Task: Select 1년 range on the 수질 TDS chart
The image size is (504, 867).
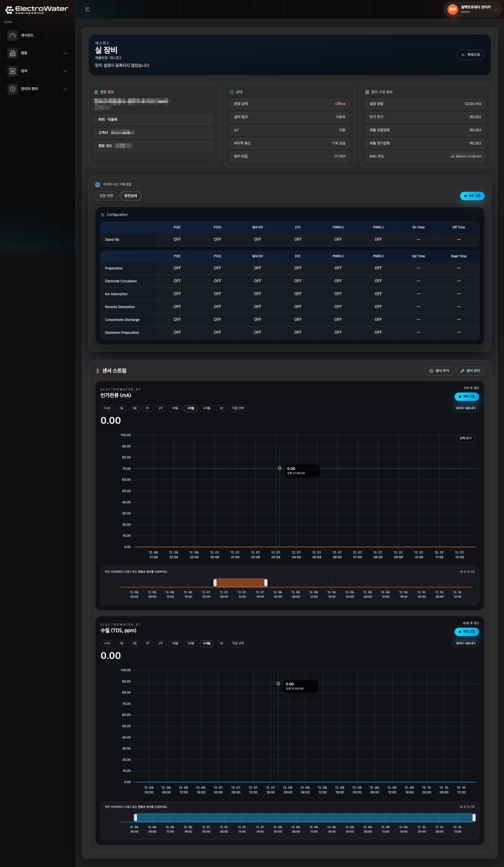Action: (x=221, y=643)
